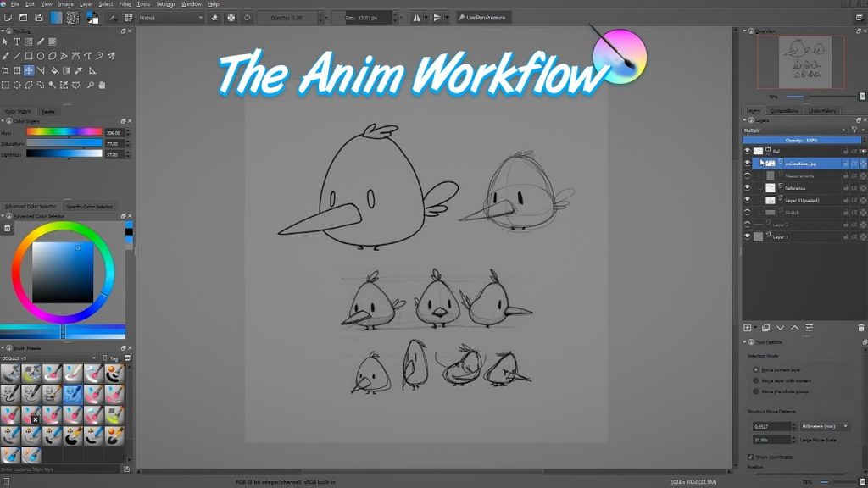This screenshot has height=488, width=868.
Task: Open the Gradient tool
Action: [x=67, y=70]
